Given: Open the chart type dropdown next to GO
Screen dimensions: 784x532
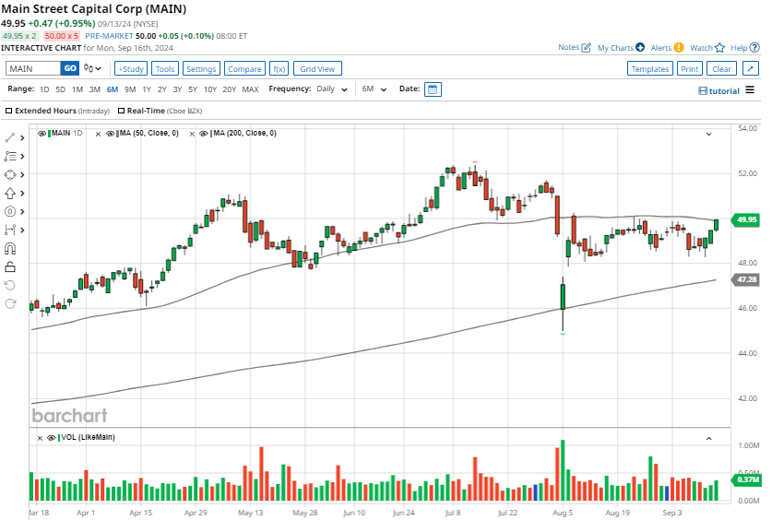Looking at the screenshot, I should tap(93, 68).
